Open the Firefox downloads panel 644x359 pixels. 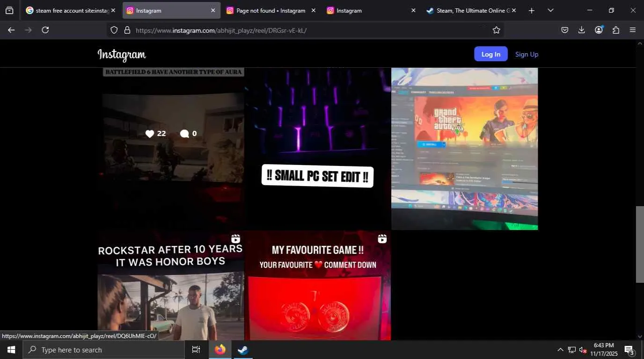tap(582, 30)
